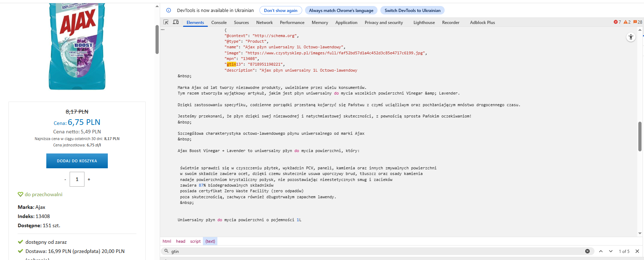Click the price 6,75 PLN text
The width and height of the screenshot is (644, 260).
(x=84, y=122)
